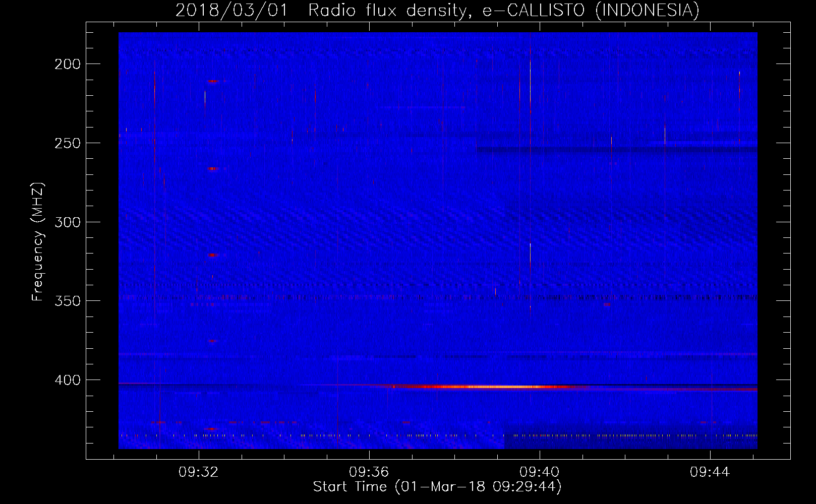Click the 300 frequency tick label

point(68,222)
